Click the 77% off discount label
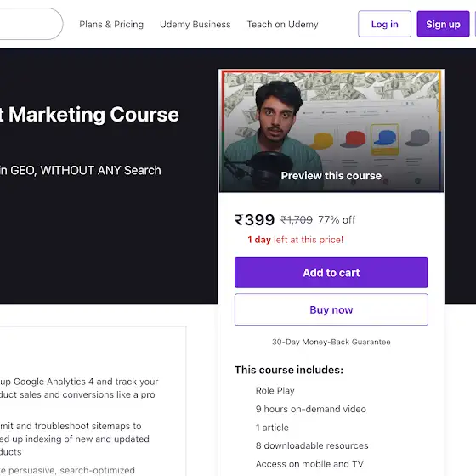The width and height of the screenshot is (476, 476). click(337, 220)
